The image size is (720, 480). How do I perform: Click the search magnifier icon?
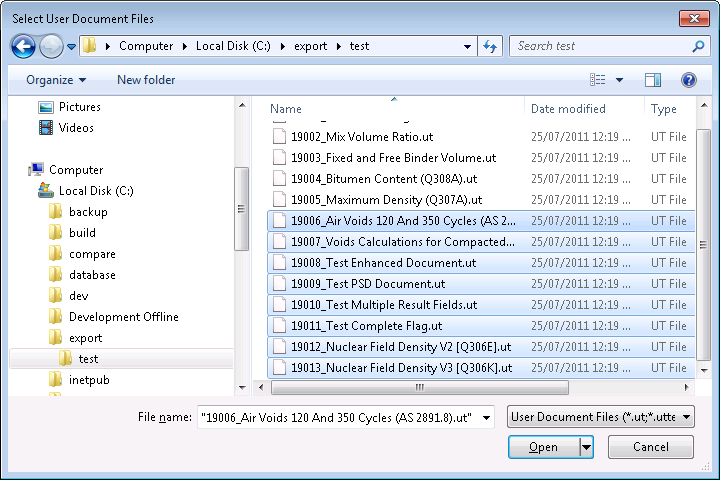point(698,46)
